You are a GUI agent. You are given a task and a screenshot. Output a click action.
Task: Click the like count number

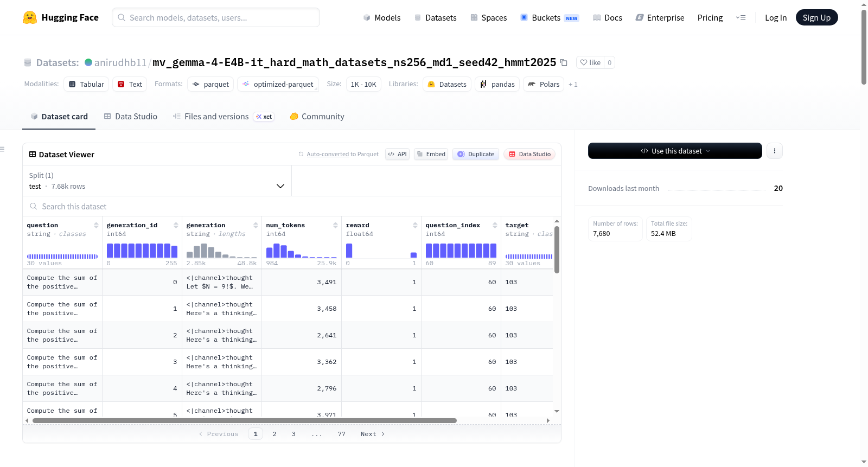[x=610, y=62]
